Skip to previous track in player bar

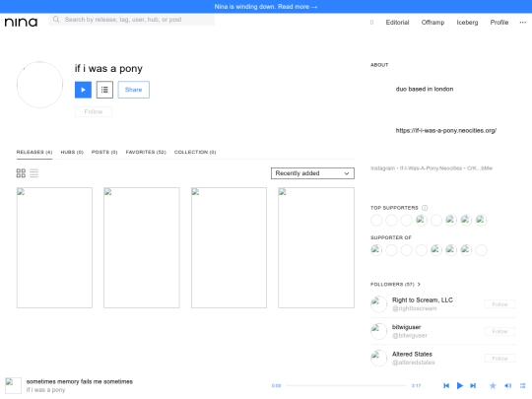click(446, 385)
